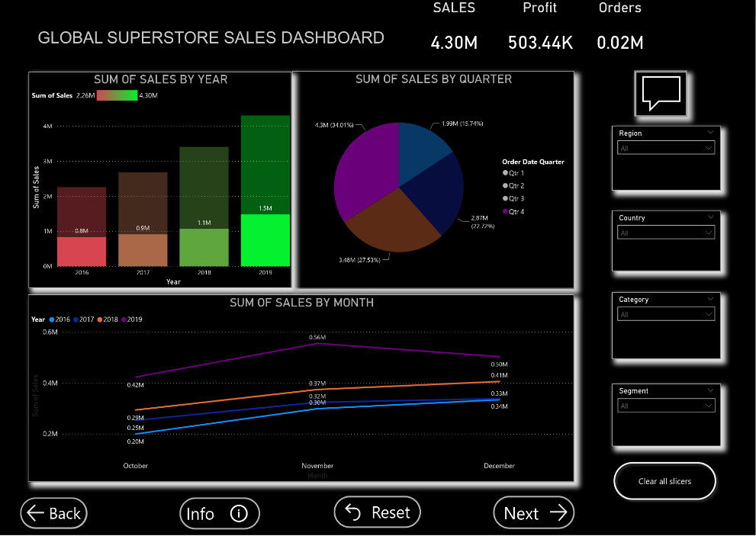Open the Region slicer dropdown

click(666, 148)
